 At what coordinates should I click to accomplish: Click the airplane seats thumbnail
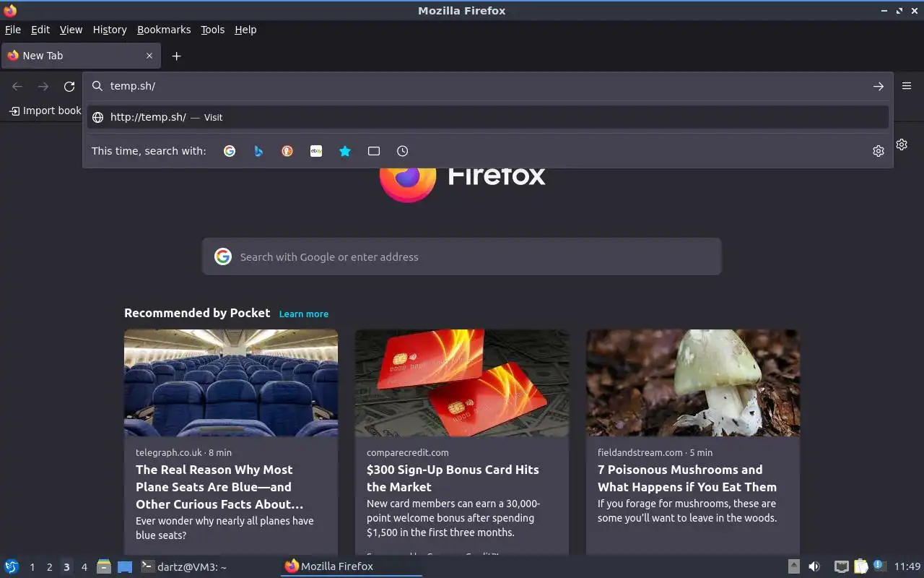pyautogui.click(x=231, y=383)
